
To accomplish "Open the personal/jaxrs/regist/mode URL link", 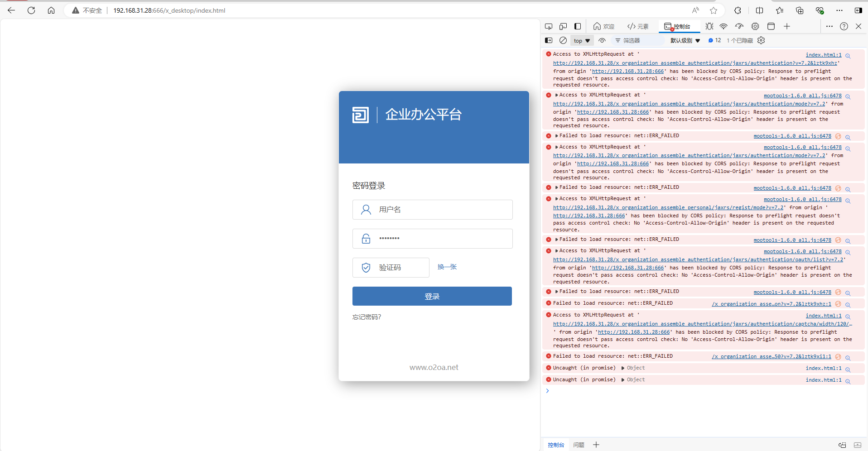I will pyautogui.click(x=668, y=208).
